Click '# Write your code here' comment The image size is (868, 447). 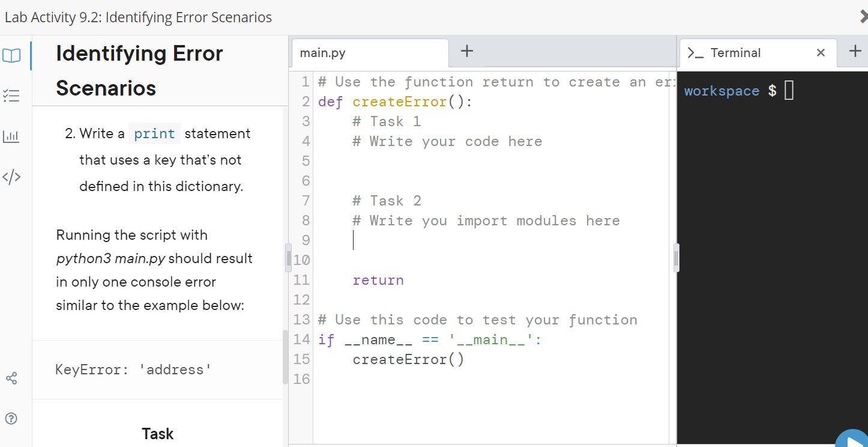click(x=447, y=141)
